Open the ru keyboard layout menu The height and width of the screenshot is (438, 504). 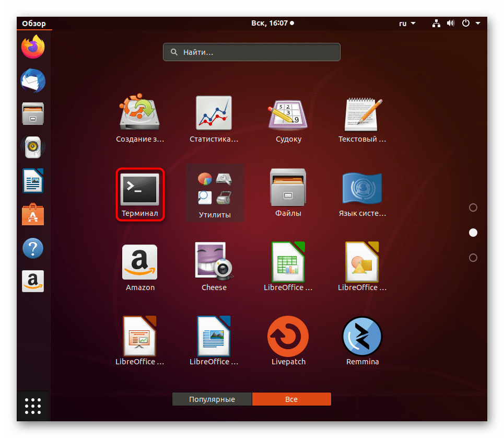tap(407, 24)
